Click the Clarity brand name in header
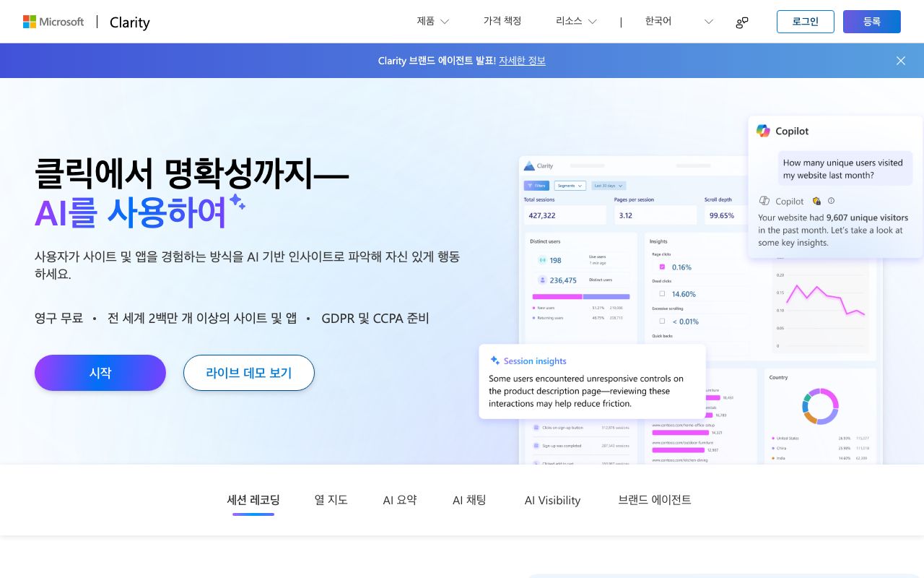 [130, 22]
